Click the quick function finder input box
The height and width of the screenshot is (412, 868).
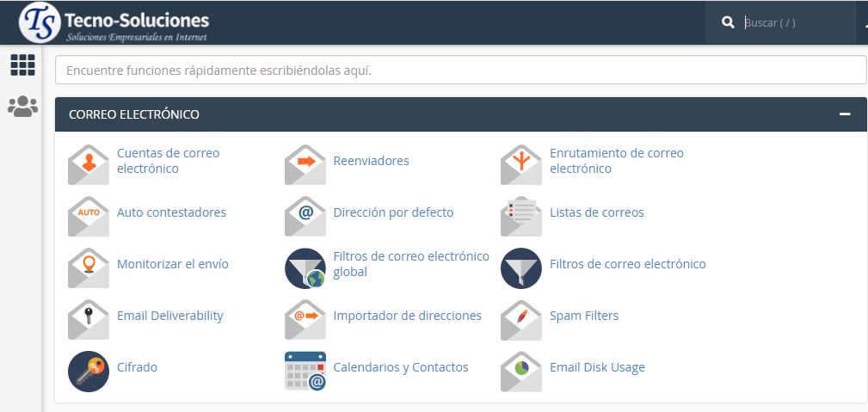coord(460,71)
